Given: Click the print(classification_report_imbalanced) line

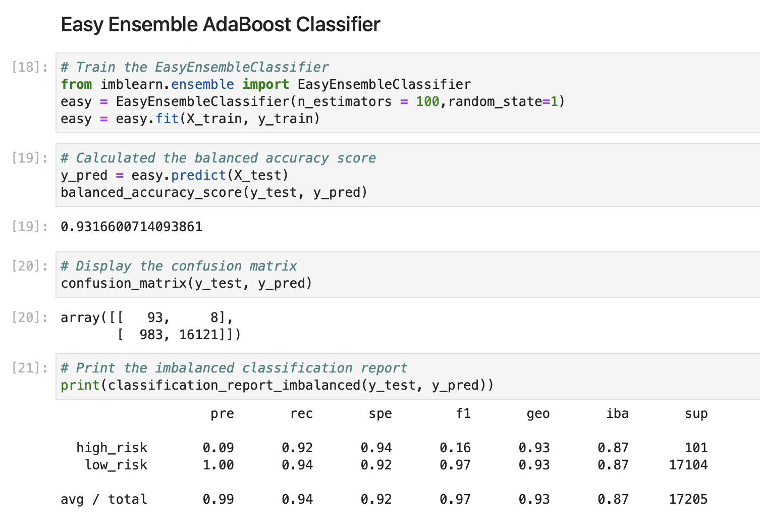Looking at the screenshot, I should tap(277, 385).
